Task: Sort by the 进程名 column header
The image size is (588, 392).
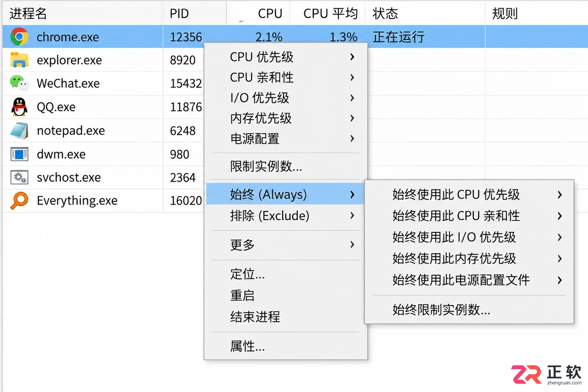Action: (x=82, y=13)
